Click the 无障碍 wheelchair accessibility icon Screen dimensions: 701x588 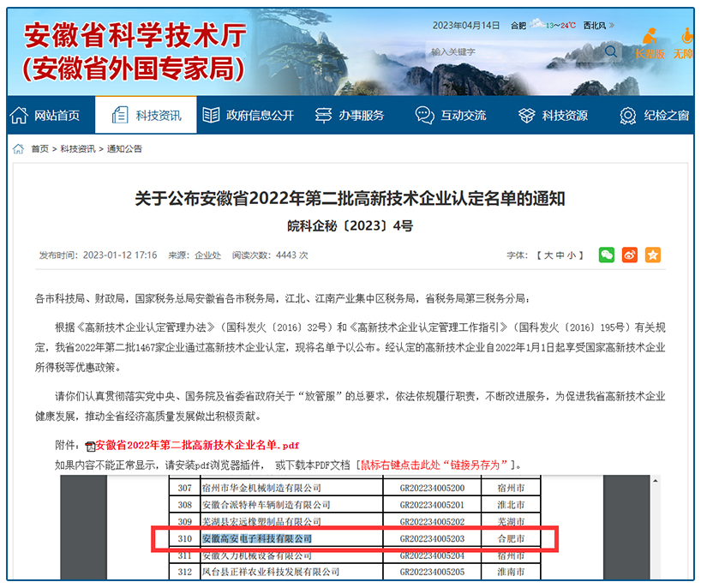[x=686, y=43]
